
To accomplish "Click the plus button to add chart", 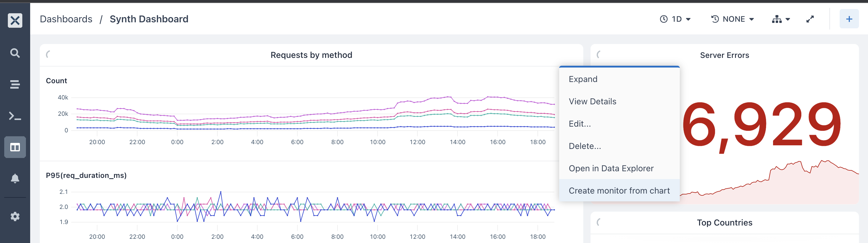I will [849, 19].
